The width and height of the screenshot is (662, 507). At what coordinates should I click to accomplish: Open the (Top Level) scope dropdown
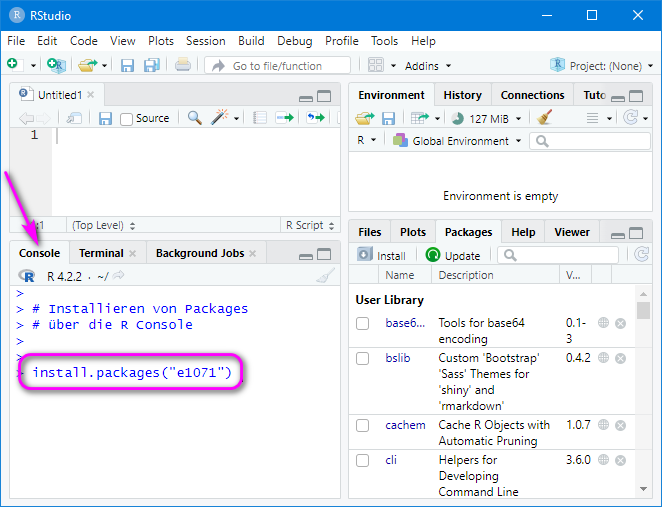pos(103,225)
